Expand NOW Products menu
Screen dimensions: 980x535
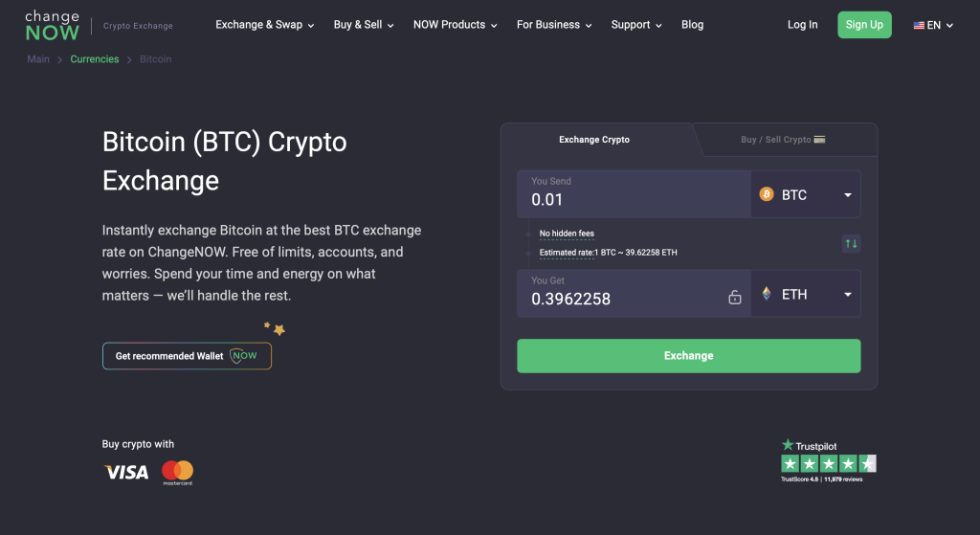455,25
